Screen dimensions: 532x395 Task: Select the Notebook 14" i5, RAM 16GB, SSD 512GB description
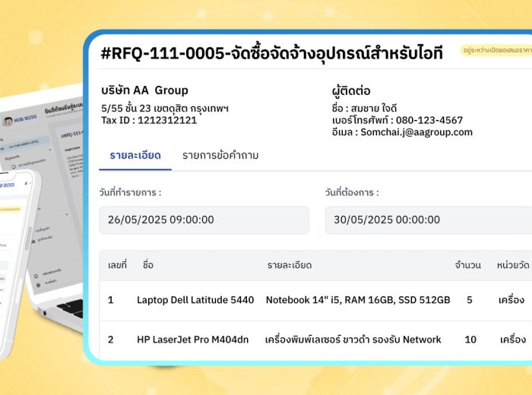tap(358, 300)
